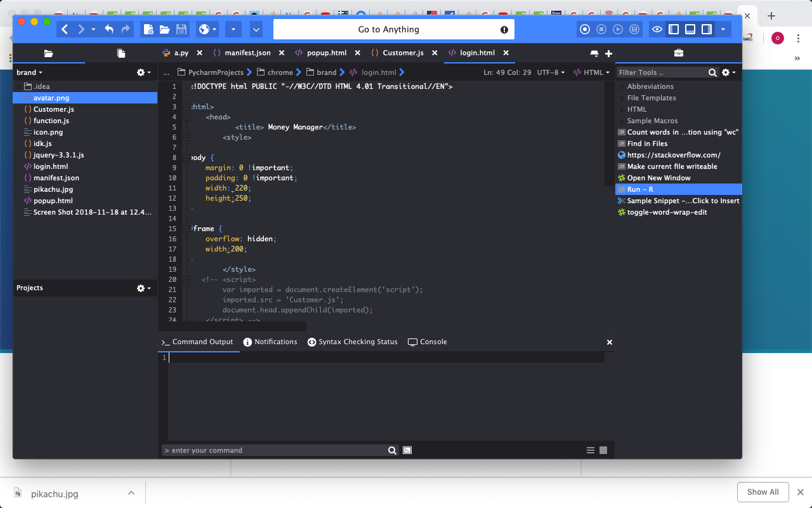Collapse the body rule fold marker
Image resolution: width=812 pixels, height=508 pixels.
187,157
